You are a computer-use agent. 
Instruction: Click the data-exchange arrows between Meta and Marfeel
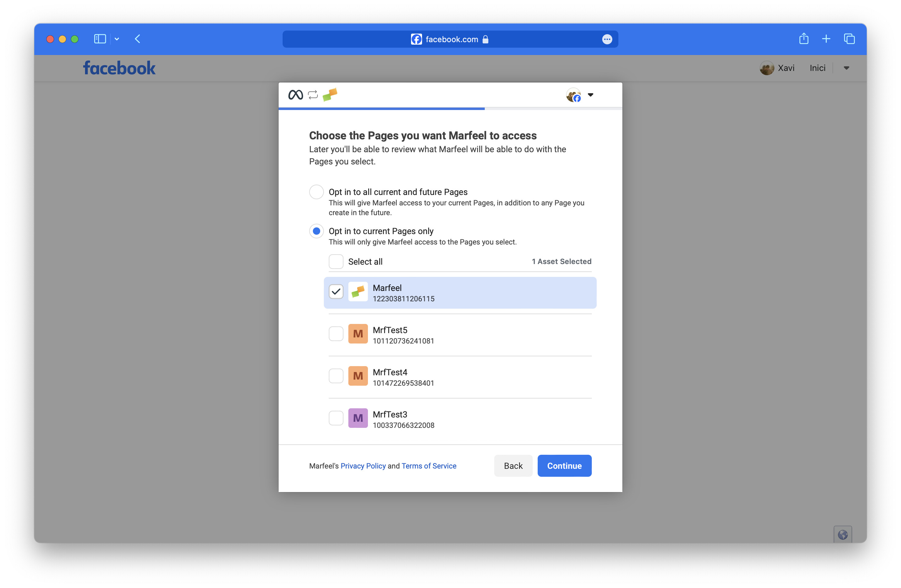(313, 95)
